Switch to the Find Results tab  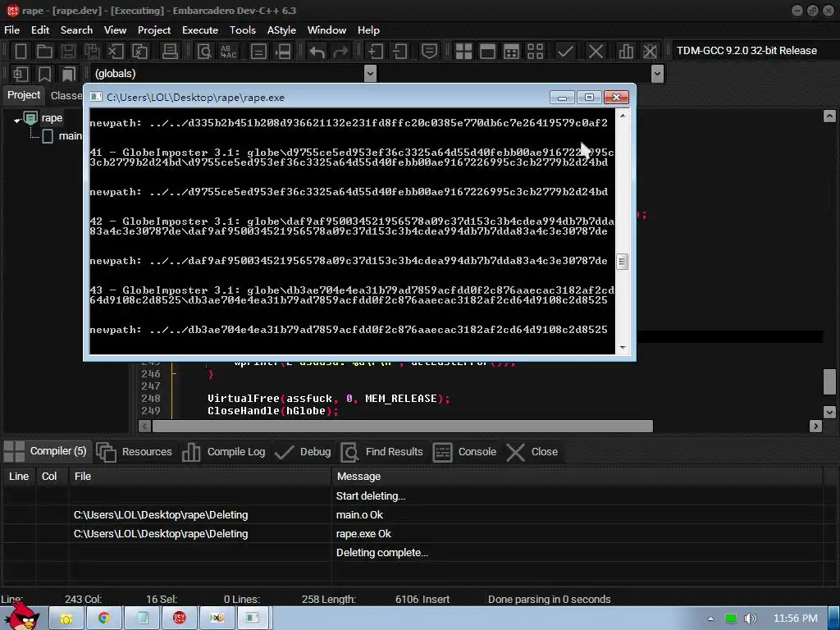click(382, 452)
